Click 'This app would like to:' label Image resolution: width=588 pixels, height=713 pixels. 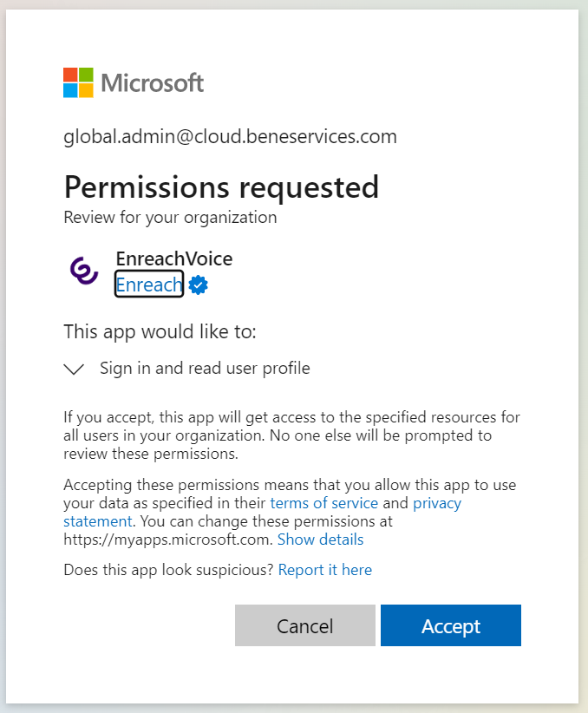(x=160, y=331)
